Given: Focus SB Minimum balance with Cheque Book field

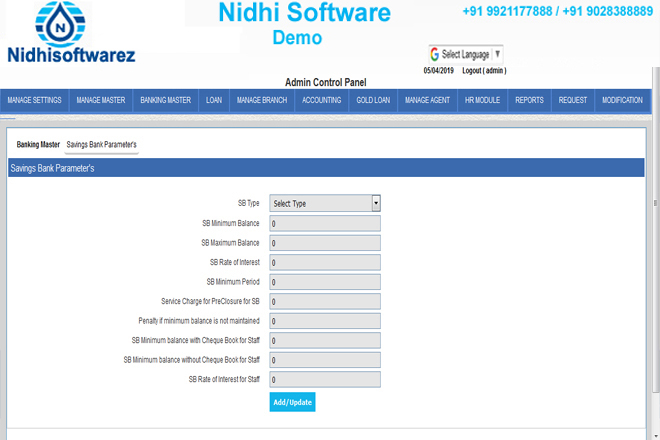Looking at the screenshot, I should point(325,340).
